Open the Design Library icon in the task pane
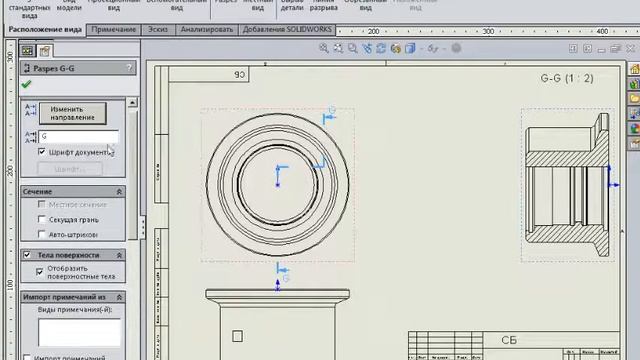The width and height of the screenshot is (640, 360). [x=634, y=84]
